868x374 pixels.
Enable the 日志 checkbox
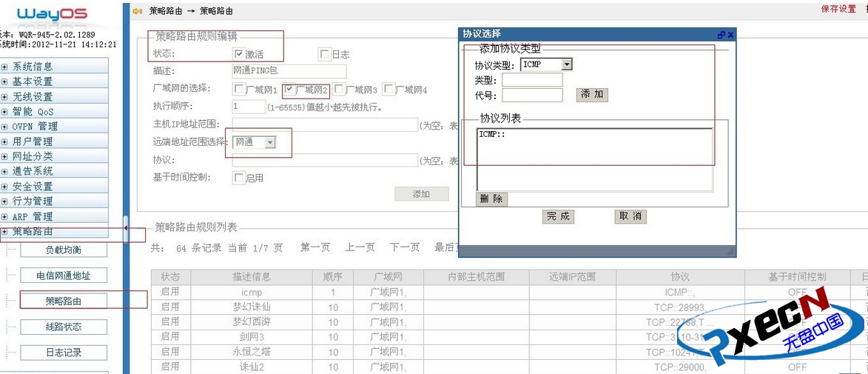(323, 54)
